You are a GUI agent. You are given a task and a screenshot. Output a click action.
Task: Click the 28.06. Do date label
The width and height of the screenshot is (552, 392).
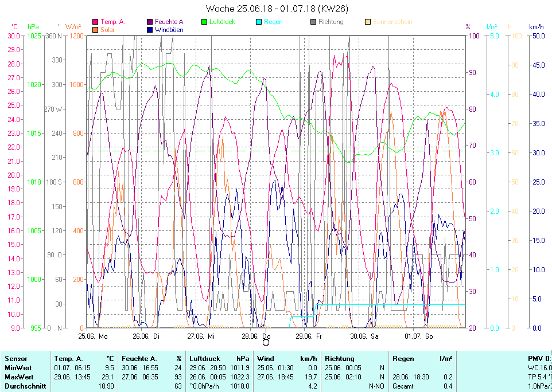click(256, 336)
